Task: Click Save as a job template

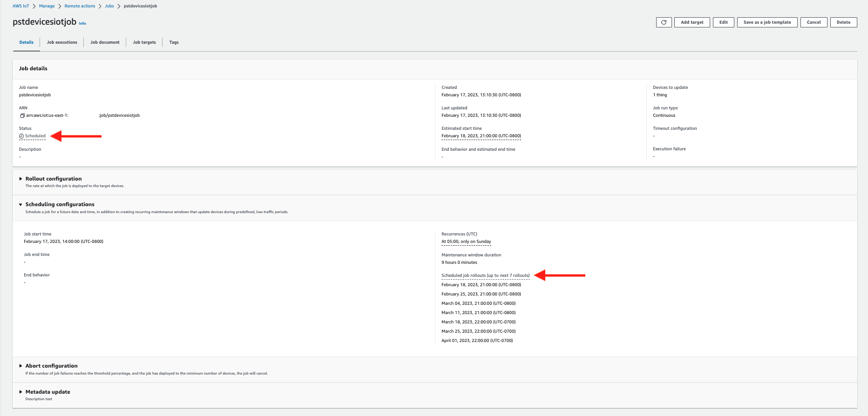Action: pos(767,22)
